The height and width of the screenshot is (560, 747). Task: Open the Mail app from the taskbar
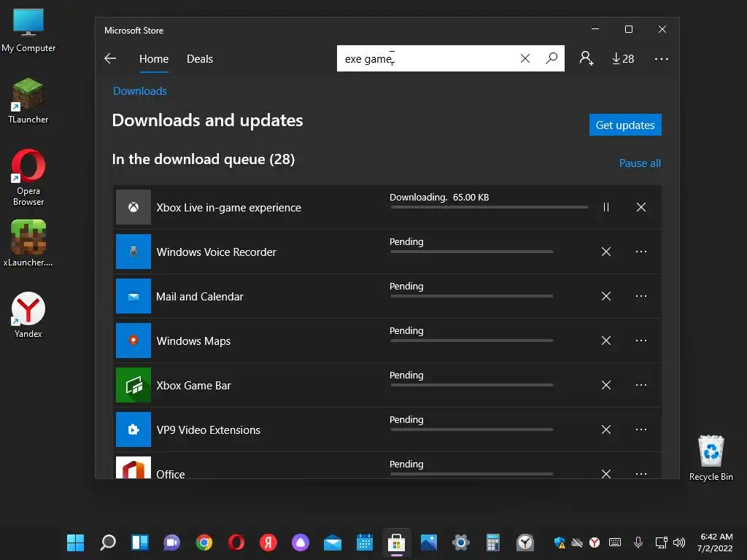(x=333, y=542)
